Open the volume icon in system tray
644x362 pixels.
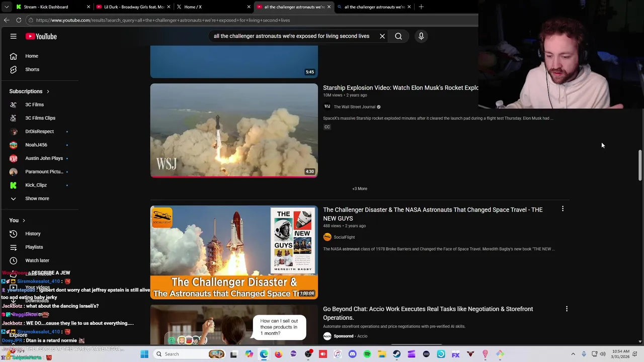click(602, 354)
